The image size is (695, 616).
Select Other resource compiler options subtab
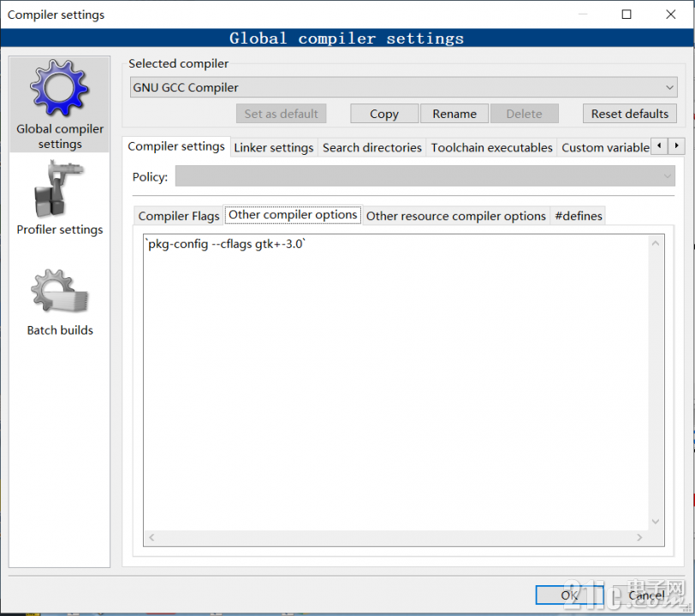click(455, 216)
